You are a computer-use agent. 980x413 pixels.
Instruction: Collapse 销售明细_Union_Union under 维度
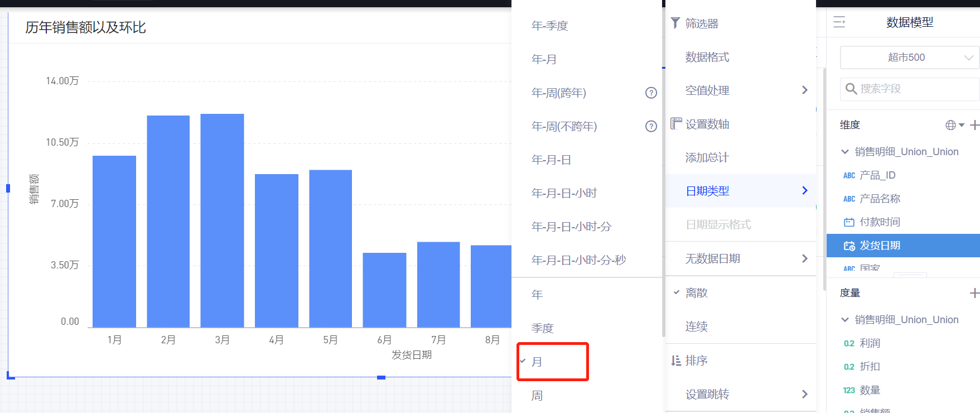tap(845, 151)
